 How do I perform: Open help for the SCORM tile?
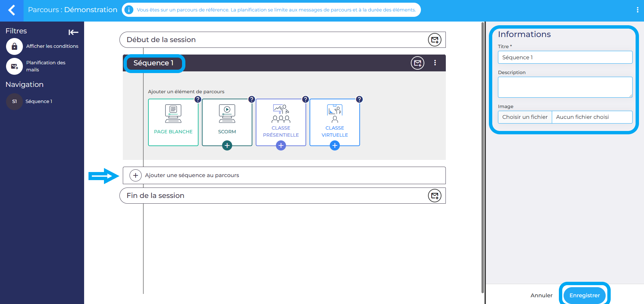coord(252,99)
